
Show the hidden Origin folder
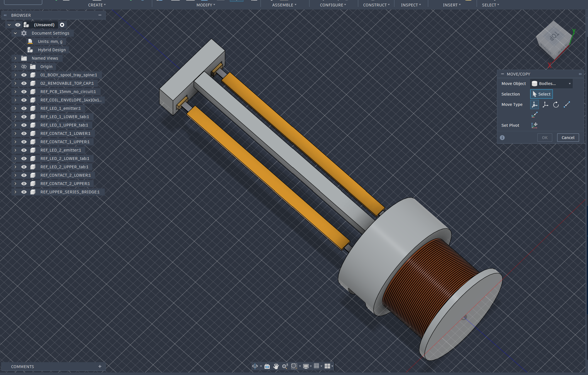[x=24, y=67]
